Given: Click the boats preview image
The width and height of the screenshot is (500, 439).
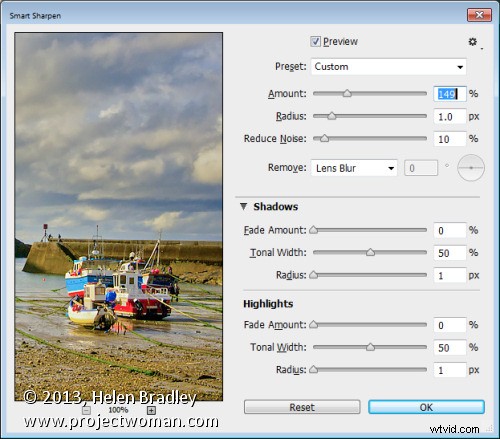Looking at the screenshot, I should tap(119, 217).
